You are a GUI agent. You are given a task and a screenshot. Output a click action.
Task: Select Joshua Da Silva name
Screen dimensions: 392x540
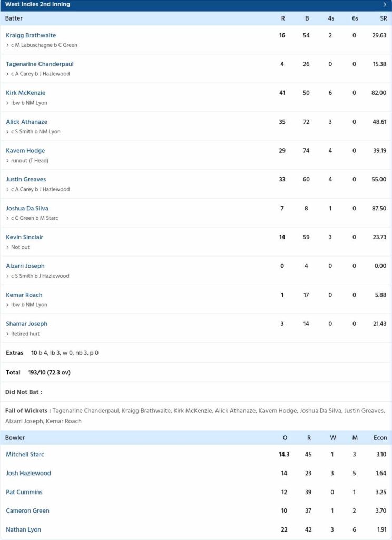pyautogui.click(x=27, y=208)
